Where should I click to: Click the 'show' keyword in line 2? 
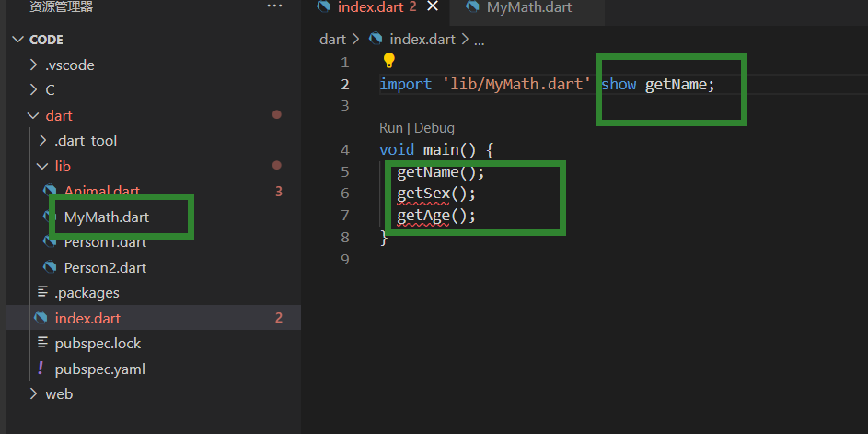(x=619, y=85)
